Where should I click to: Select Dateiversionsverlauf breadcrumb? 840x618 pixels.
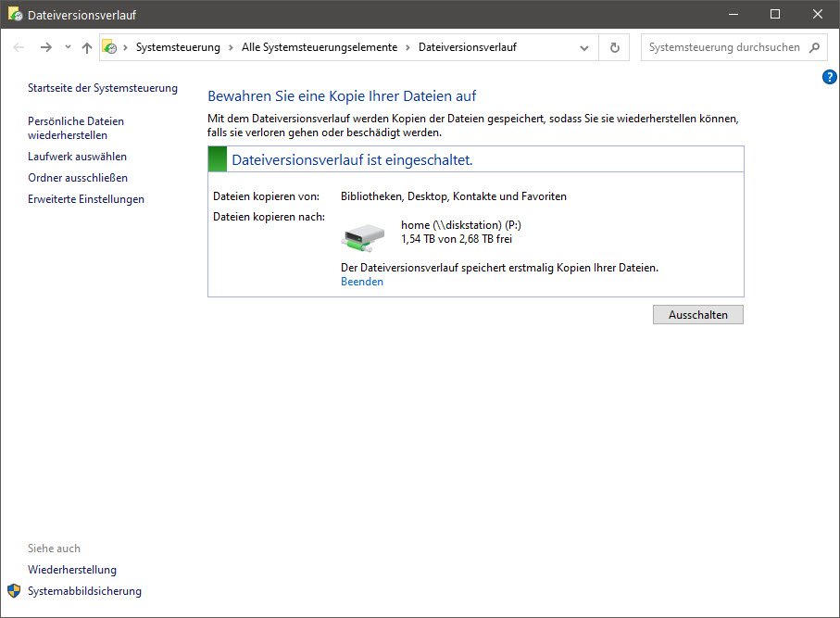(467, 47)
